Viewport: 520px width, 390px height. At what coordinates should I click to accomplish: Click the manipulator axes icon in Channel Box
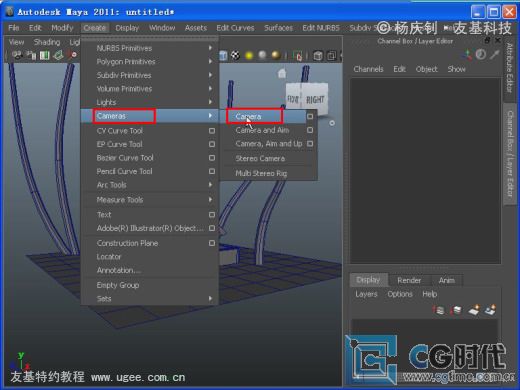point(467,55)
